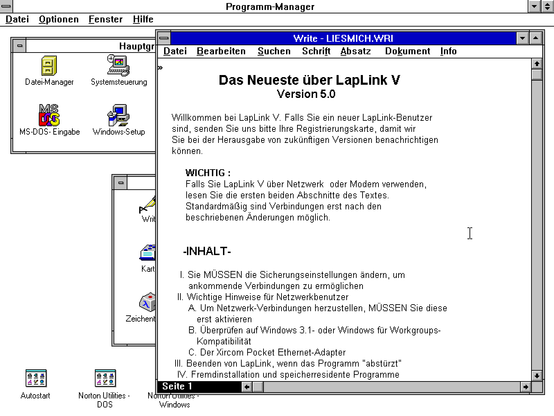Click the horizontal scrollbar left arrow in Write
The image size is (554, 416).
point(247,387)
